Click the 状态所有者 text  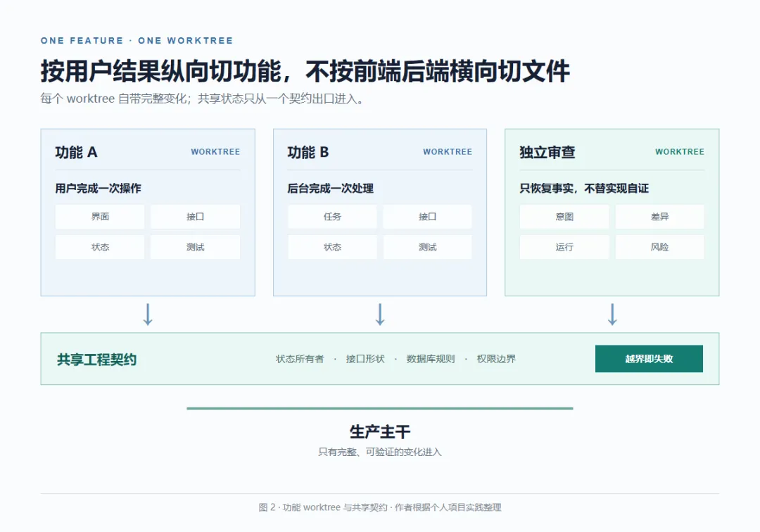pos(300,359)
